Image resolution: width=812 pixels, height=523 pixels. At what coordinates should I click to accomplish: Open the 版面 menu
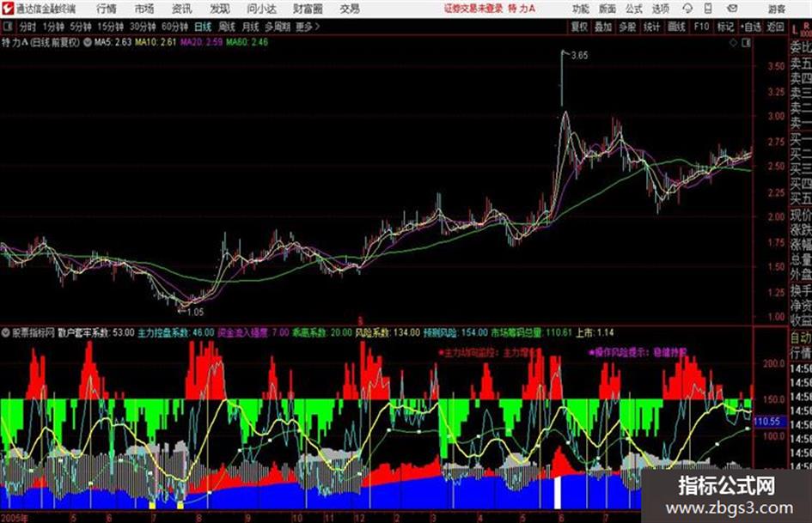[x=607, y=9]
